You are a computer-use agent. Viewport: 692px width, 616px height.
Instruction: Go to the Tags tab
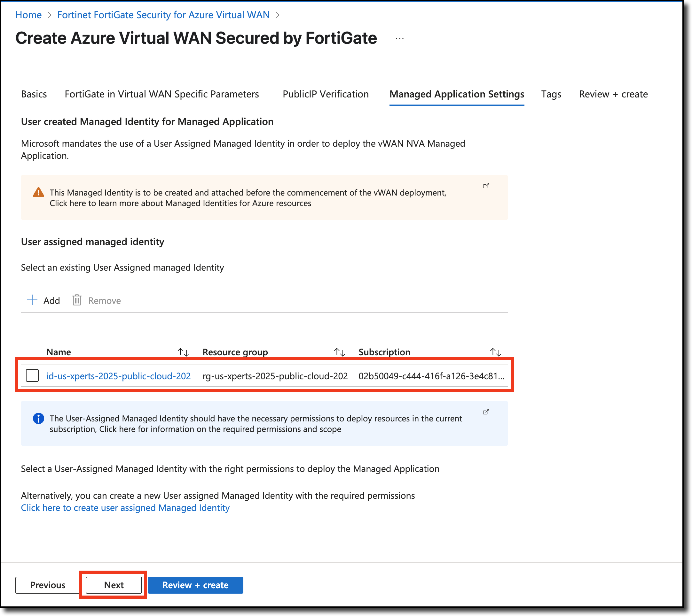click(551, 94)
